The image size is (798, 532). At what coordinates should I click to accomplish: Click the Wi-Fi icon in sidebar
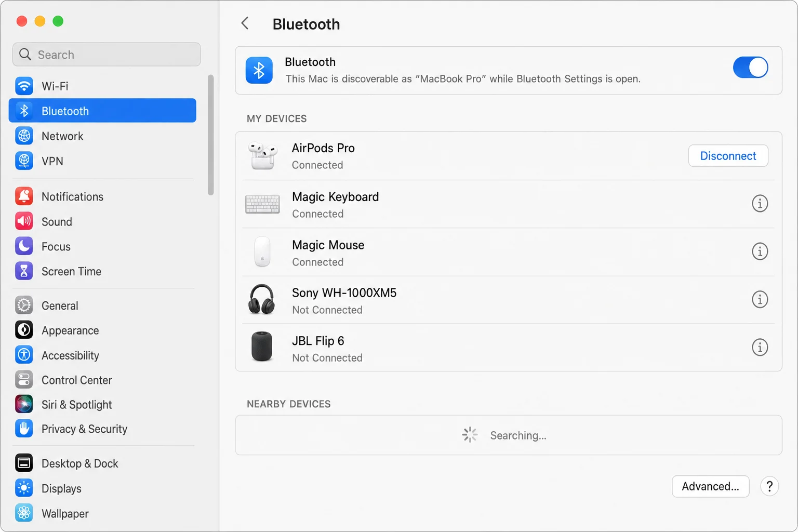(x=24, y=86)
